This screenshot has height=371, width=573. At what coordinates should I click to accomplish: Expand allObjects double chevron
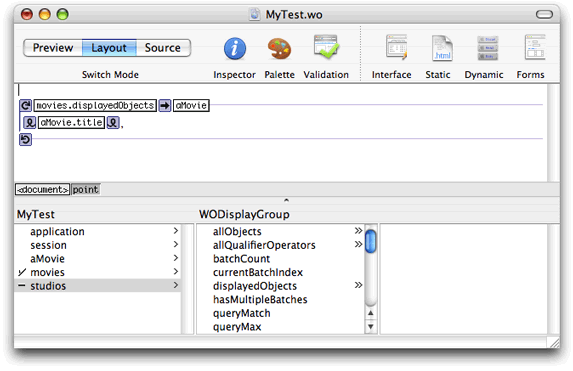click(358, 231)
